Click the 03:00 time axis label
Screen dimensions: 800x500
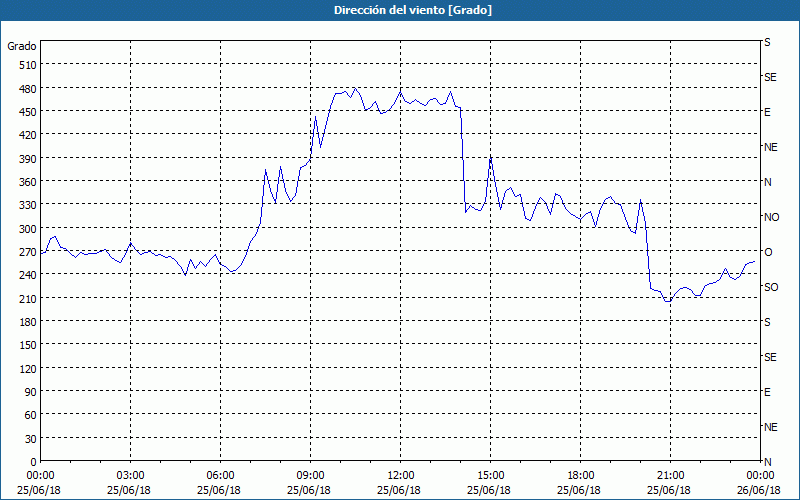point(131,476)
